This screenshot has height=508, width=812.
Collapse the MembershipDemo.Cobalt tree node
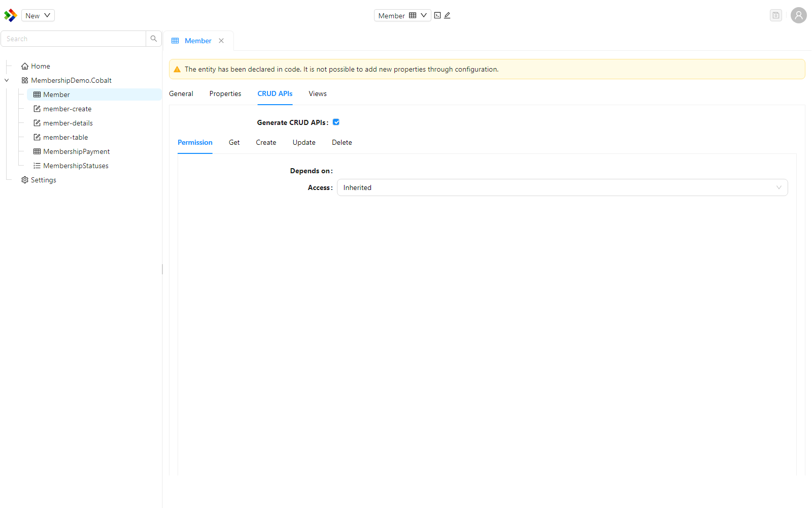click(x=7, y=80)
